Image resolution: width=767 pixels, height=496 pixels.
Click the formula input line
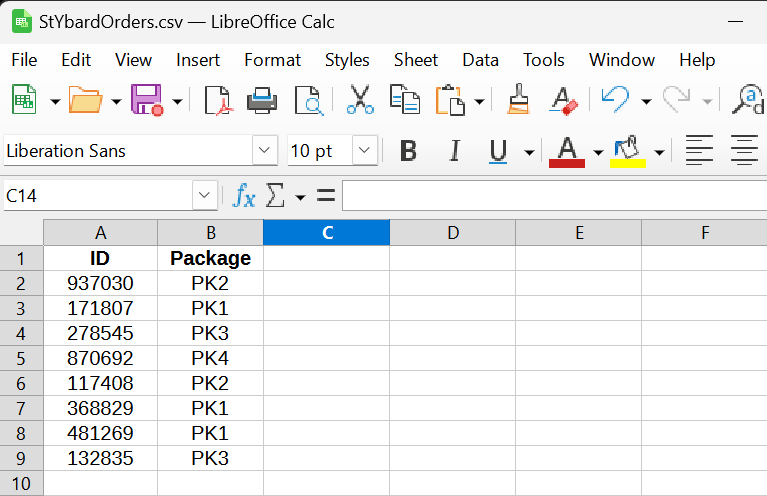point(555,196)
